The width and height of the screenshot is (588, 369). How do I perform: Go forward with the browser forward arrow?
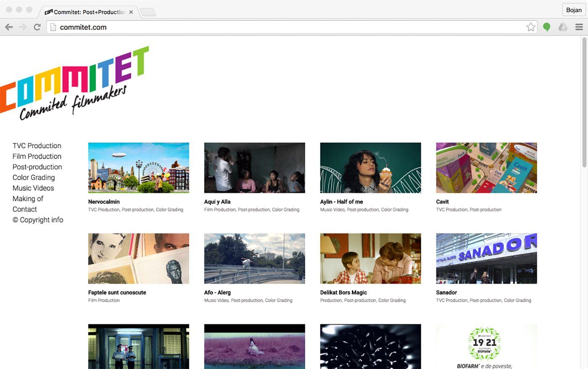point(23,27)
